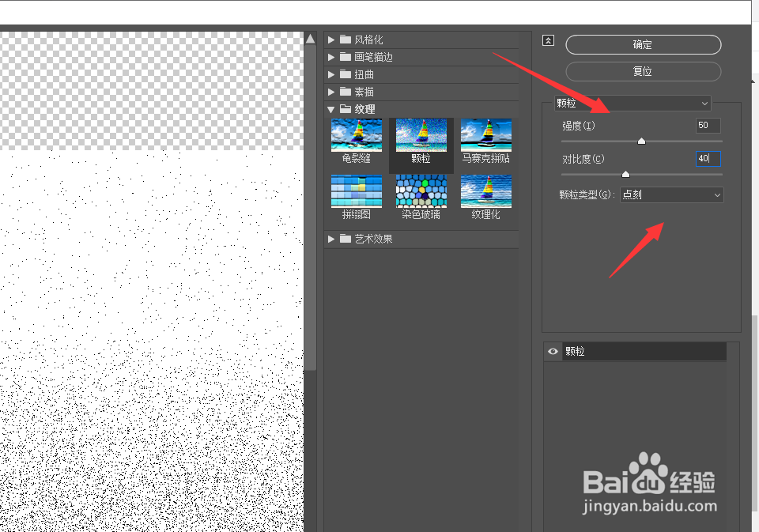Image resolution: width=759 pixels, height=532 pixels.
Task: Click the 艺术效果 folder icon
Action: (x=346, y=239)
